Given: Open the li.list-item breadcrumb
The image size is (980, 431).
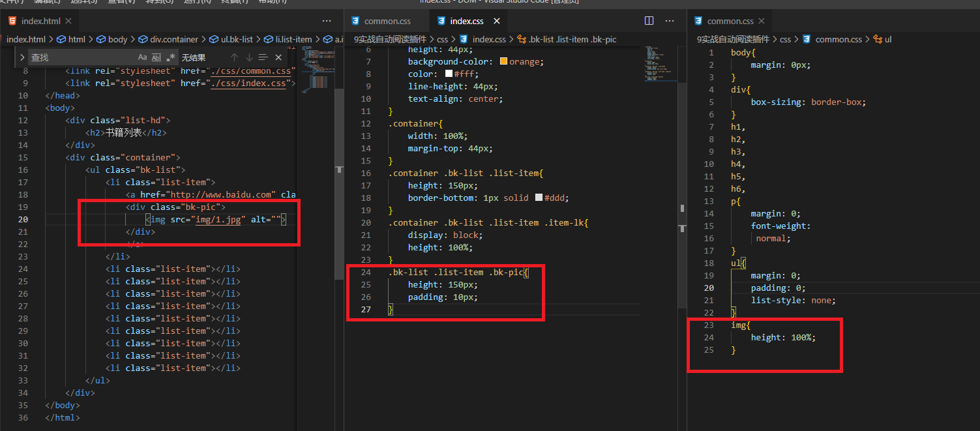Looking at the screenshot, I should (288, 39).
